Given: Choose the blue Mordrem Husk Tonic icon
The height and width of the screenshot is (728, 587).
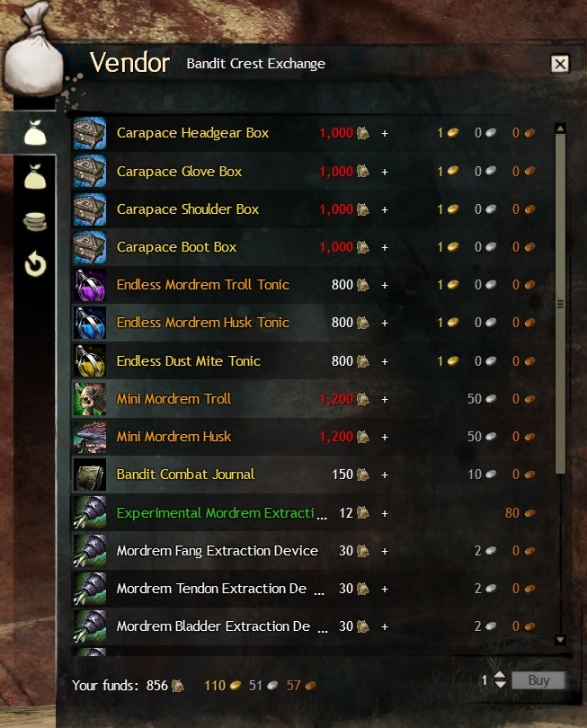Looking at the screenshot, I should pyautogui.click(x=90, y=323).
